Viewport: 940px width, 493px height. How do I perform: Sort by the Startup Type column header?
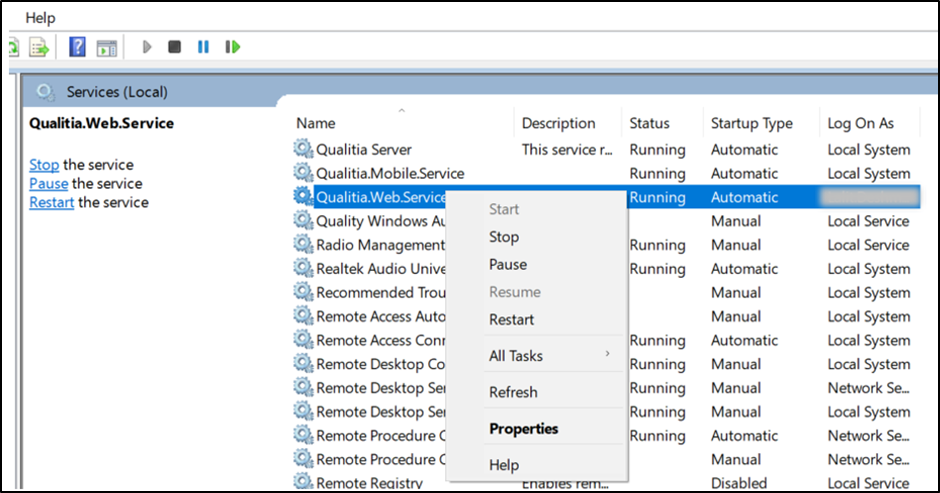click(751, 124)
